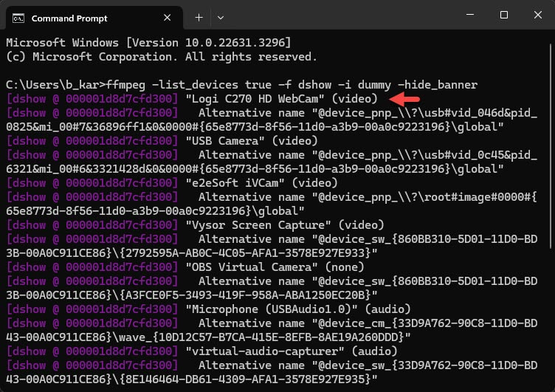
Task: Select the Command Prompt tab title
Action: pyautogui.click(x=69, y=18)
